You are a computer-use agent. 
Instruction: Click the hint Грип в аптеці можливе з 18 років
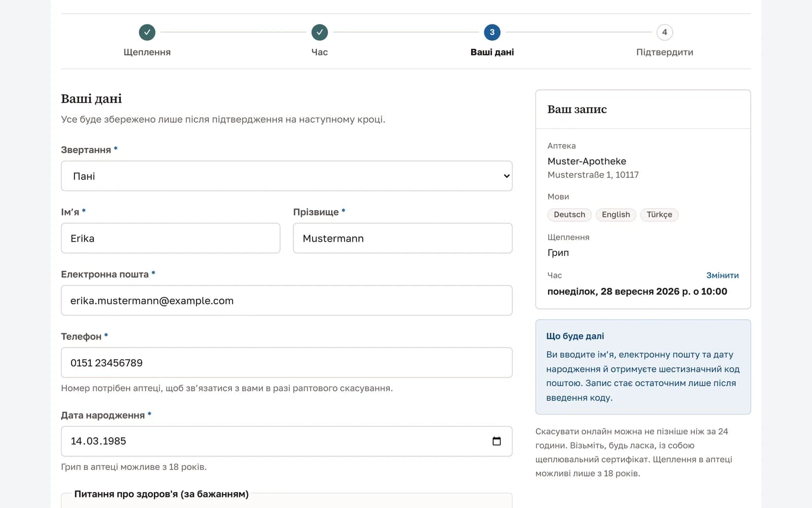(134, 467)
